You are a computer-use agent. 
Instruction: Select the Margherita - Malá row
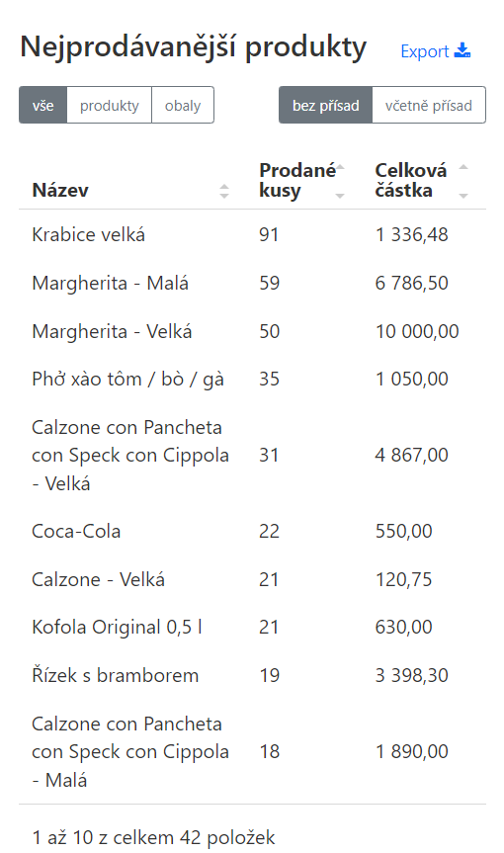(252, 283)
